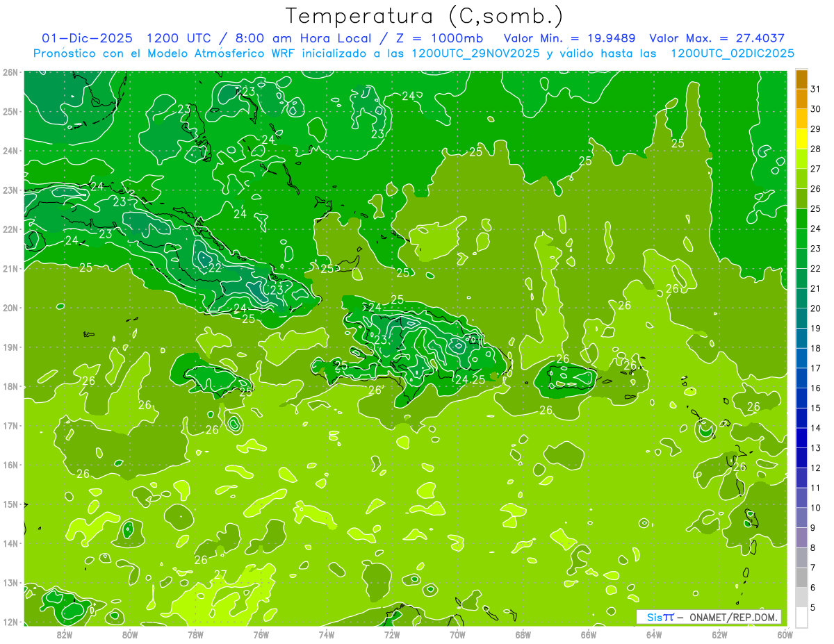The height and width of the screenshot is (644, 834).
Task: Click the "25N" latitude axis label
Action: click(x=10, y=111)
